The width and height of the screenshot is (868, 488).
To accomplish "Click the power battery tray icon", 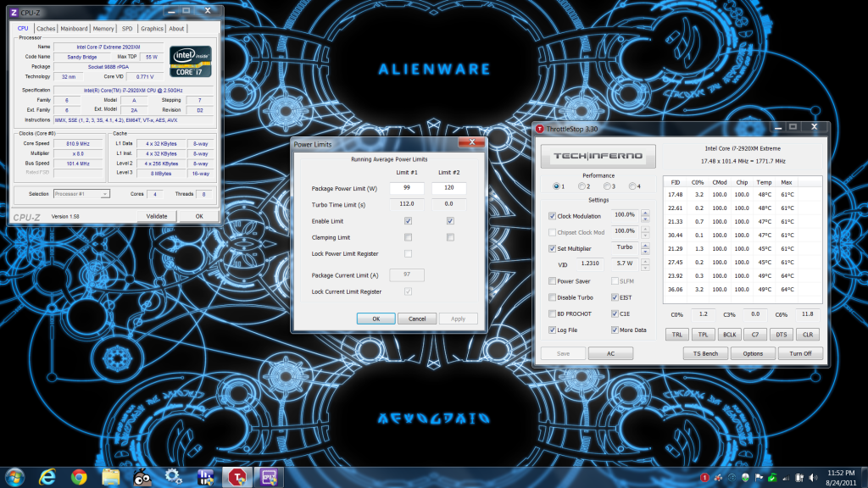I will click(798, 478).
